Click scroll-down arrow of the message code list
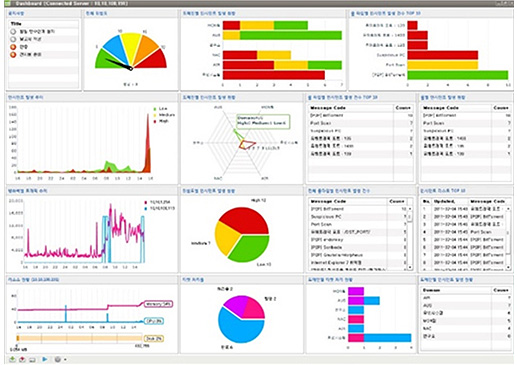This screenshot has height=365, width=517. [410, 267]
